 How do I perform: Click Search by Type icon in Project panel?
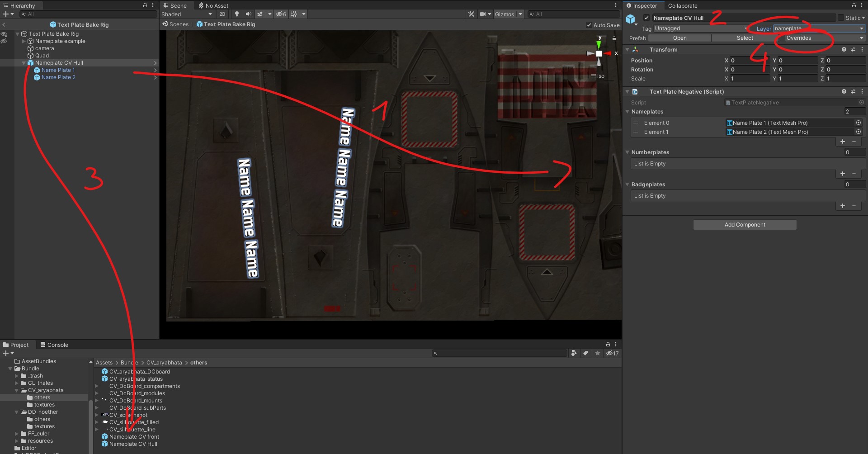(x=574, y=353)
